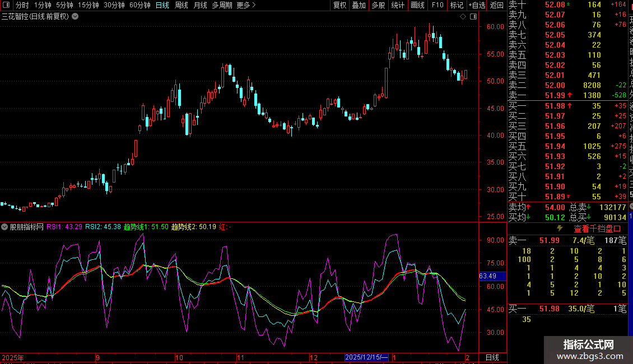Select the 日线 daily period
This screenshot has width=633, height=364.
pyautogui.click(x=162, y=5)
